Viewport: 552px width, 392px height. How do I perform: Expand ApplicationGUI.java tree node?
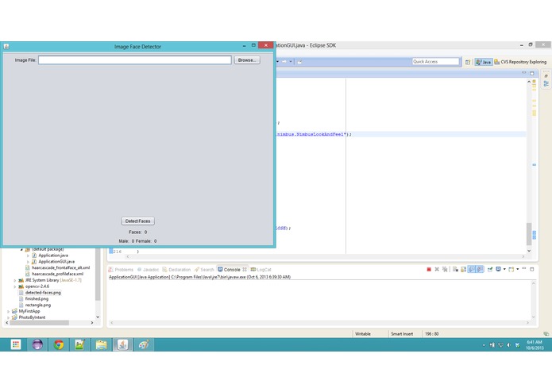click(x=28, y=262)
